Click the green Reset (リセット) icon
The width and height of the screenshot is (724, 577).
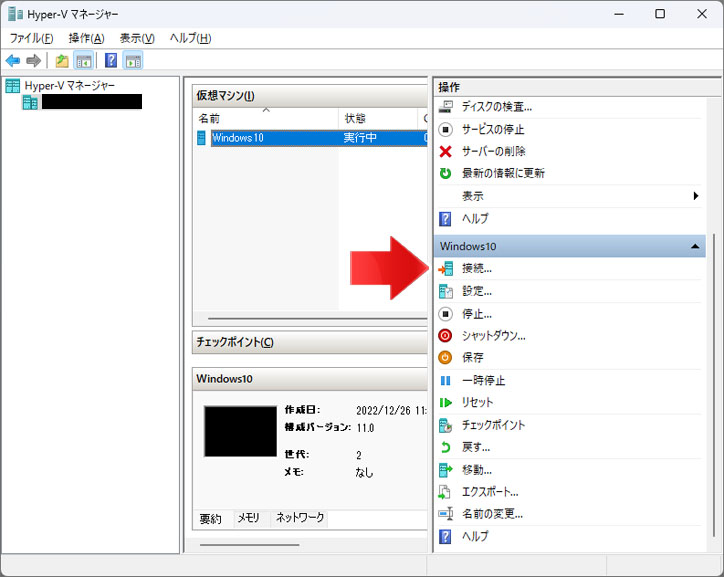(x=445, y=403)
